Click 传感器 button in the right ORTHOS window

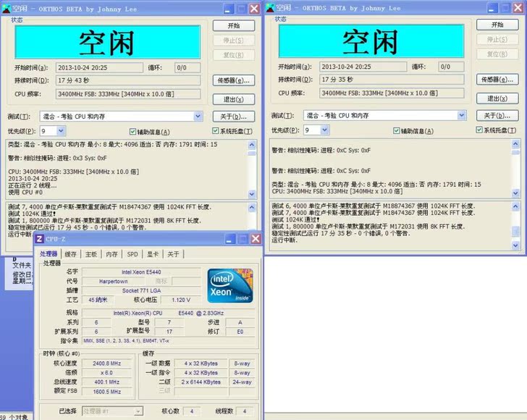click(x=497, y=80)
